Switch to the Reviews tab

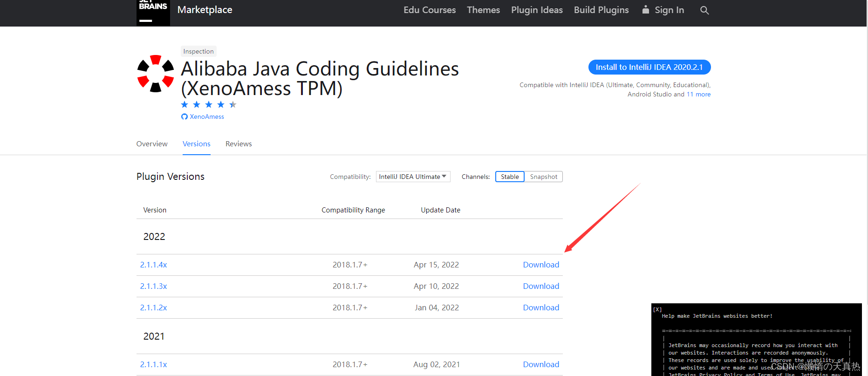(x=239, y=144)
